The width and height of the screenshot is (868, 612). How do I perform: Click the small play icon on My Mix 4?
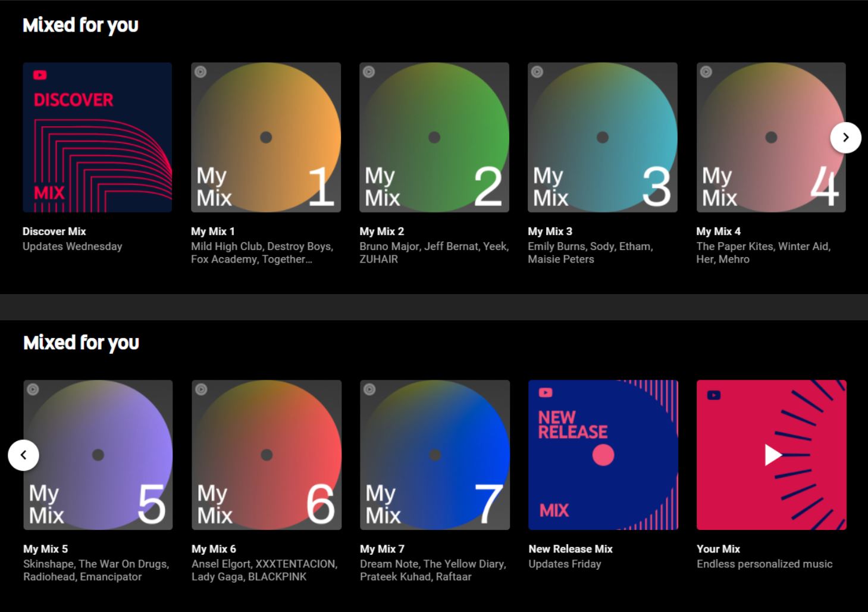[x=706, y=72]
